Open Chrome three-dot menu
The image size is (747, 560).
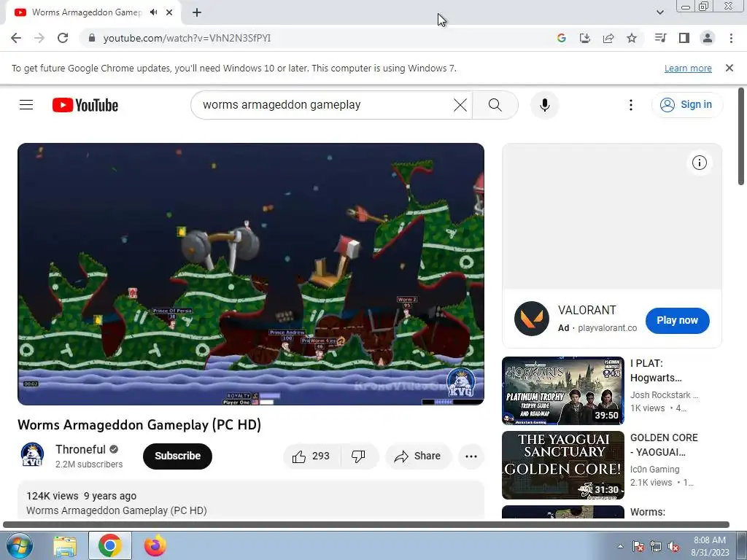[731, 38]
